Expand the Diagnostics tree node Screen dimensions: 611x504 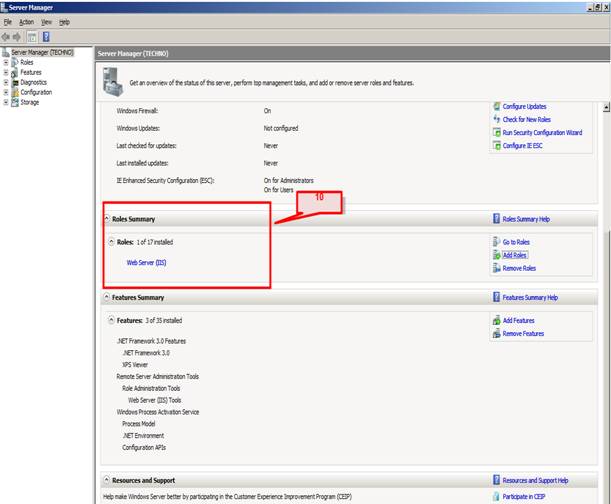click(x=6, y=82)
